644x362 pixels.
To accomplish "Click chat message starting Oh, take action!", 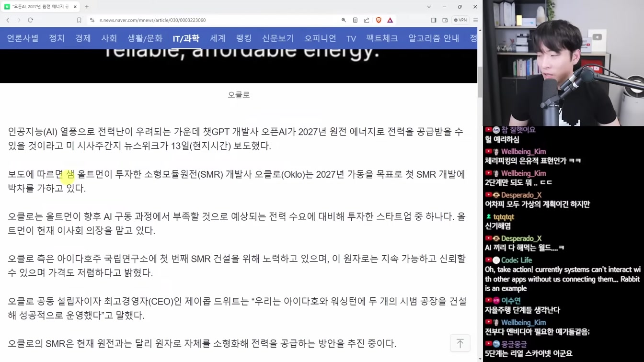I will pyautogui.click(x=563, y=279).
